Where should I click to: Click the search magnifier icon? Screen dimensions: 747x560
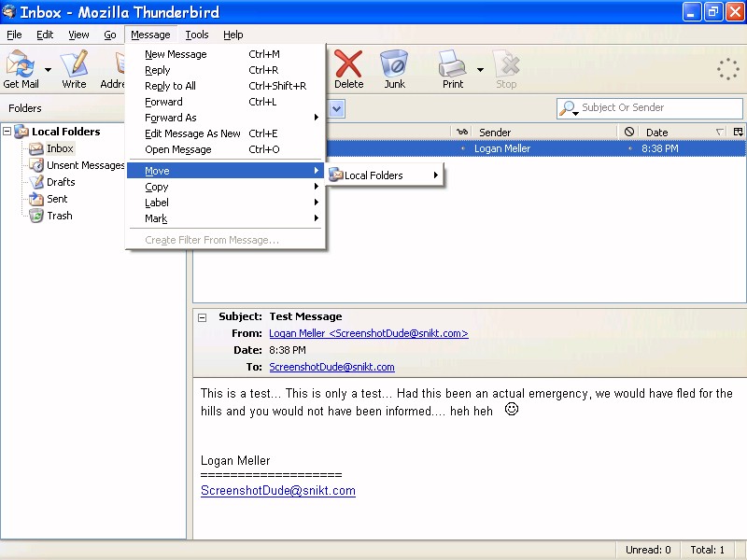pos(568,108)
